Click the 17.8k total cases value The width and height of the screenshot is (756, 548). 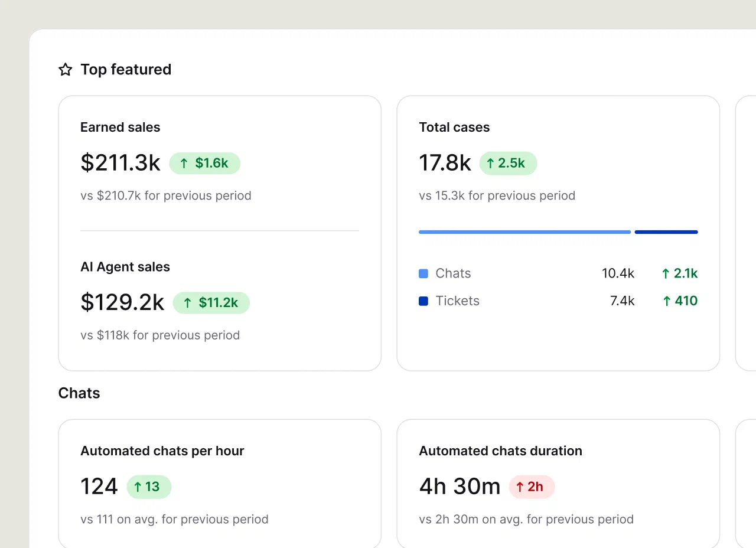pyautogui.click(x=445, y=162)
